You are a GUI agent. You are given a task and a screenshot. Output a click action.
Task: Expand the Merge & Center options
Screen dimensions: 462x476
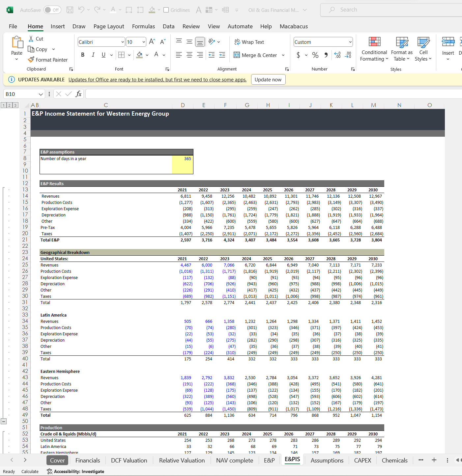pyautogui.click(x=283, y=55)
